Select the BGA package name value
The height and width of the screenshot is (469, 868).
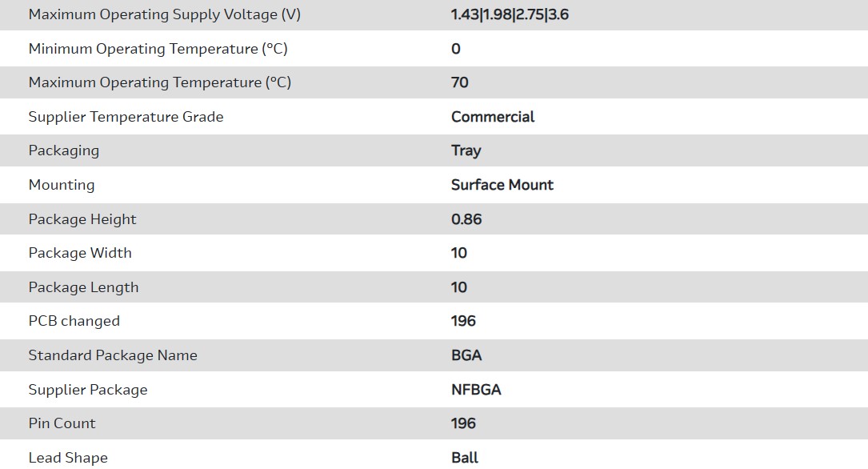pos(466,355)
